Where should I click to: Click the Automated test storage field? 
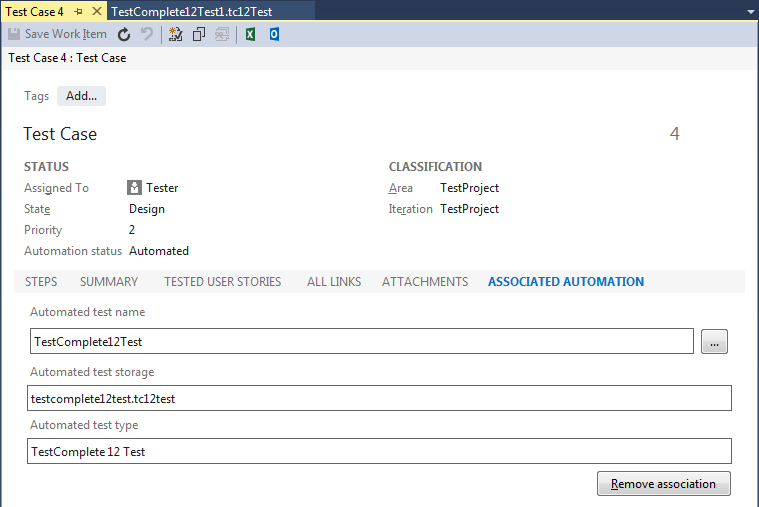coord(379,398)
